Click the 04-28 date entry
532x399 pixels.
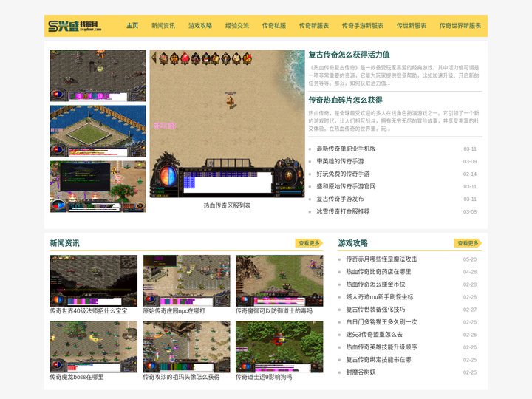(470, 272)
